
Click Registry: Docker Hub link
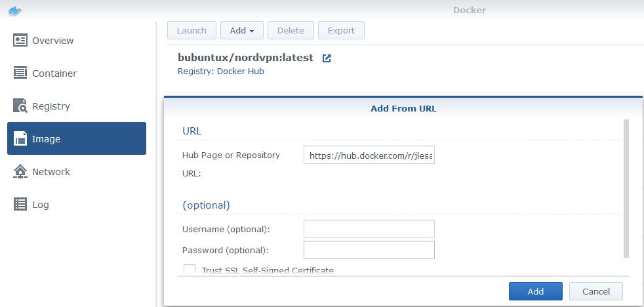click(220, 71)
